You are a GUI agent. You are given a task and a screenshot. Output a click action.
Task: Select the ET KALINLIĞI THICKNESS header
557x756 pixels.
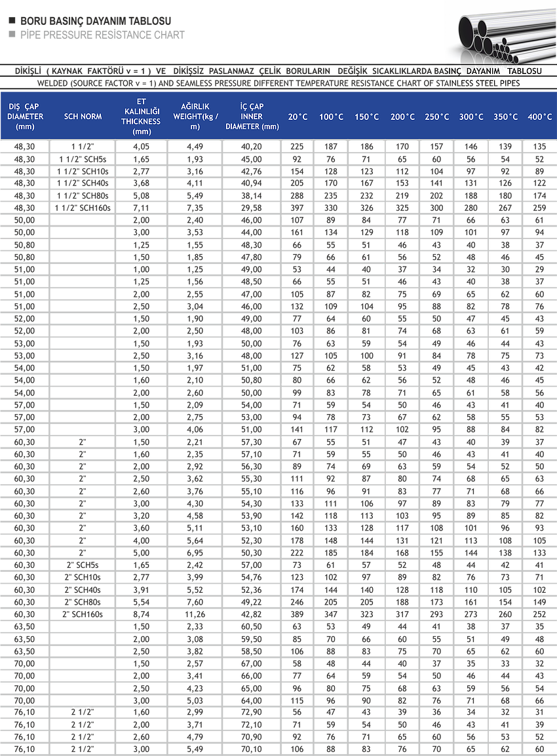[140, 117]
